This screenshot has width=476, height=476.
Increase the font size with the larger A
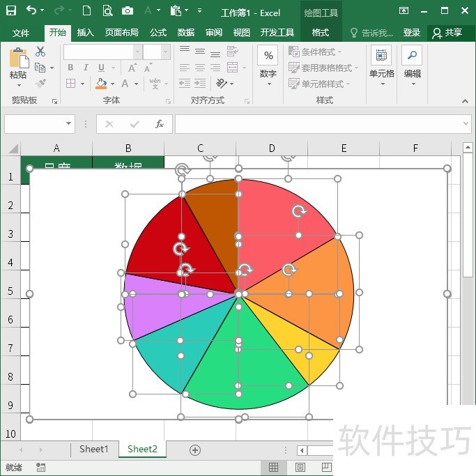pyautogui.click(x=132, y=68)
